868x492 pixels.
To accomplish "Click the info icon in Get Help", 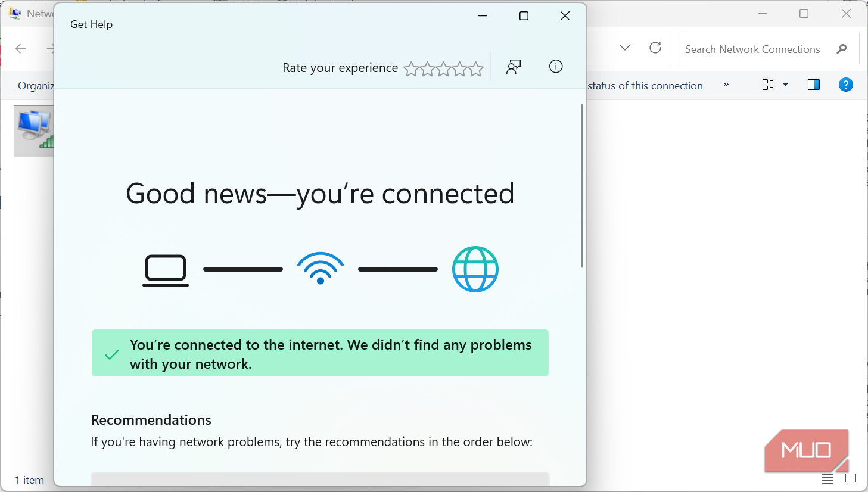I will [556, 67].
